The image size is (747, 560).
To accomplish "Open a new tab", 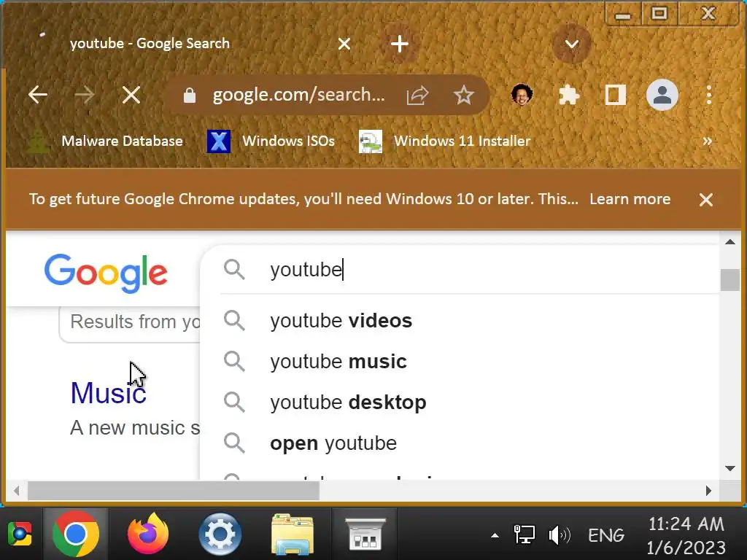I will 399,44.
